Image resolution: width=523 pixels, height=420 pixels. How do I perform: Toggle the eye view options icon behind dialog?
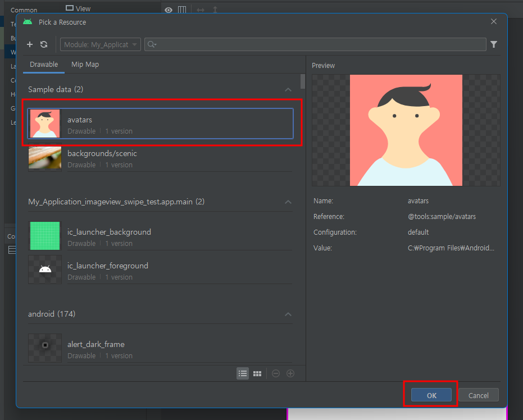tap(169, 10)
